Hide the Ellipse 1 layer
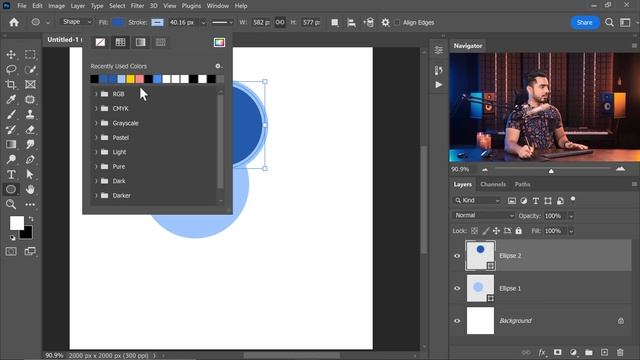 pos(457,288)
